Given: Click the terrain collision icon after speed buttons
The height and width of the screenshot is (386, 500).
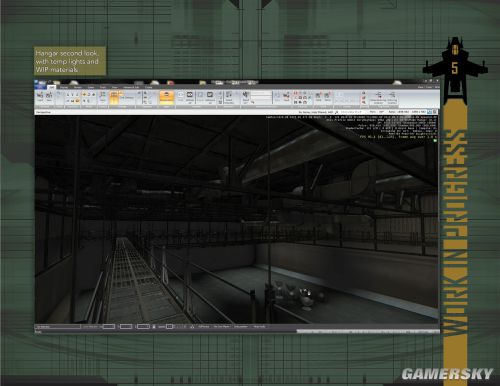Looking at the screenshot, I should 192,327.
